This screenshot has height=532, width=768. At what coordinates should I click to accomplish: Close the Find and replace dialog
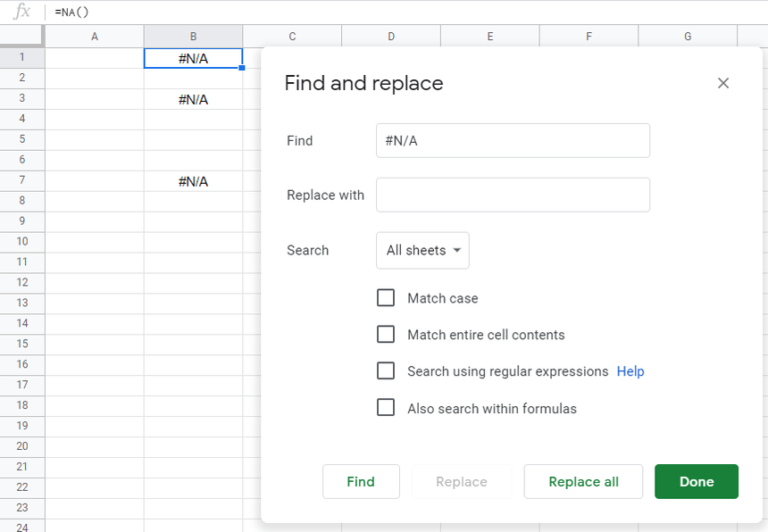click(723, 83)
